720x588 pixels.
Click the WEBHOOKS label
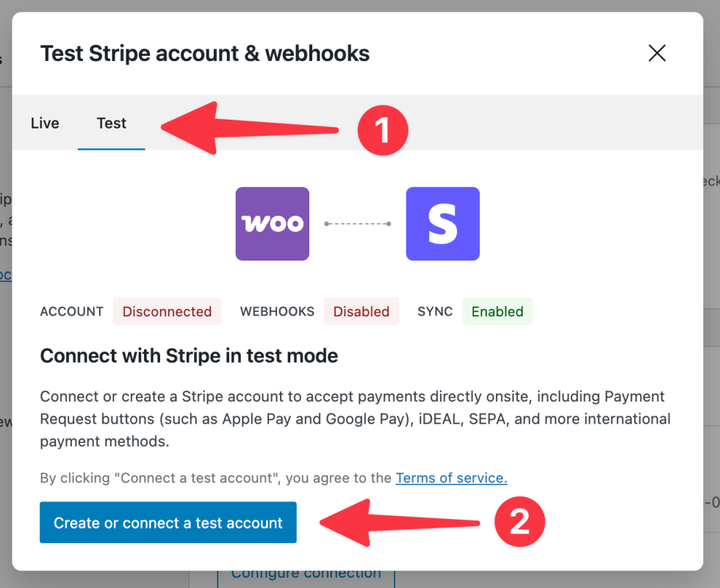(277, 311)
